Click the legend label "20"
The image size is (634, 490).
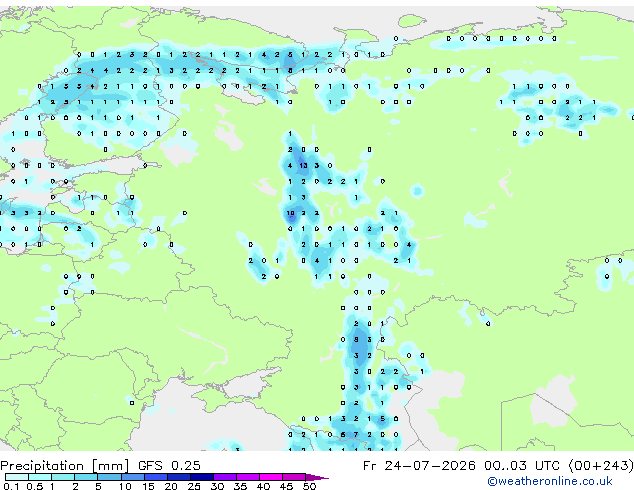[171, 486]
